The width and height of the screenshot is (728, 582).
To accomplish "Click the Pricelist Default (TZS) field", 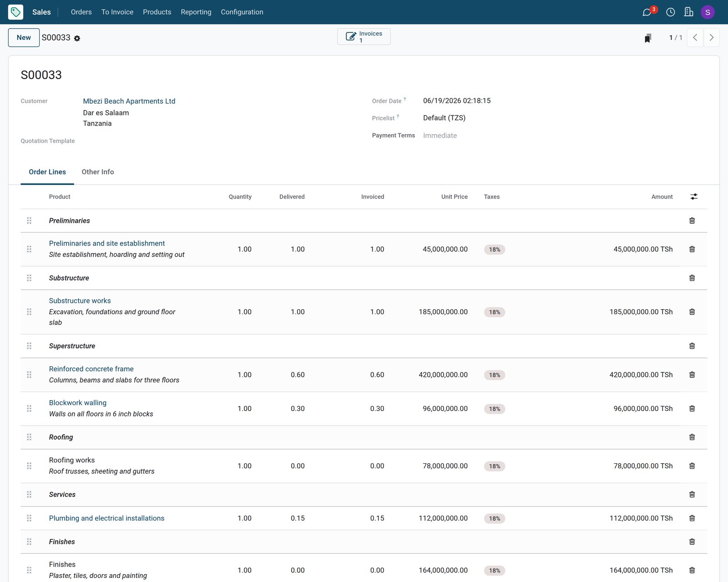I will (x=444, y=118).
